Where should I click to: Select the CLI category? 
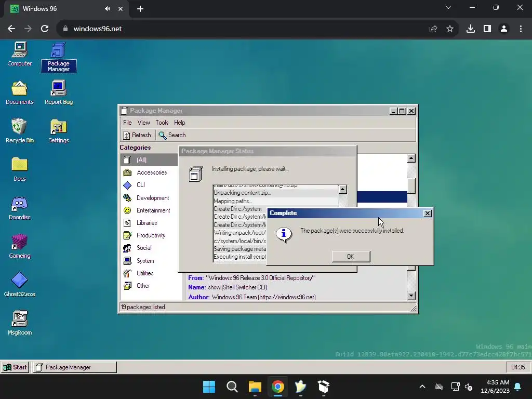coord(149,185)
